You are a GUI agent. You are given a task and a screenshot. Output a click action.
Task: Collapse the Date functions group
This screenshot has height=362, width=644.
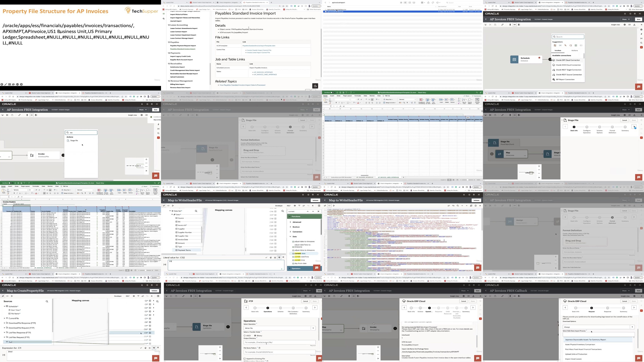point(290,236)
